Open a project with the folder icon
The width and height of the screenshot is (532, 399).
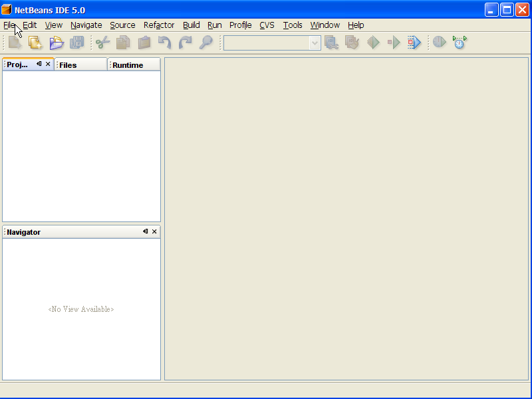57,43
